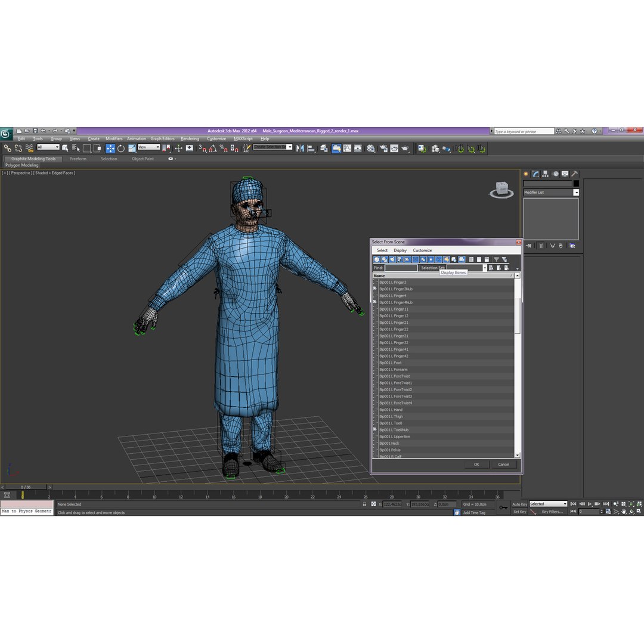This screenshot has width=644, height=644.
Task: Open the Shaded + Edged Faces viewport menu
Action: click(54, 173)
